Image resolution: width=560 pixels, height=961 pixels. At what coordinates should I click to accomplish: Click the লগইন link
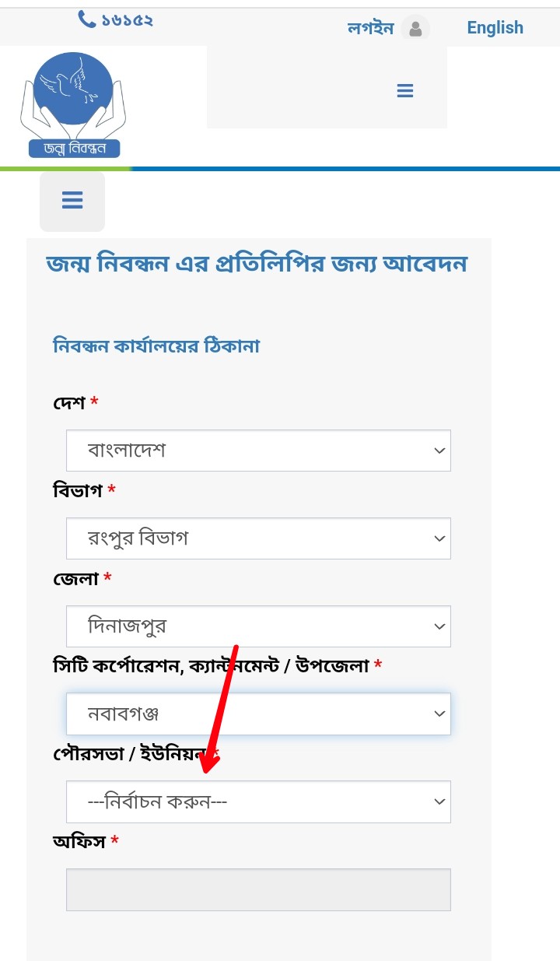371,29
